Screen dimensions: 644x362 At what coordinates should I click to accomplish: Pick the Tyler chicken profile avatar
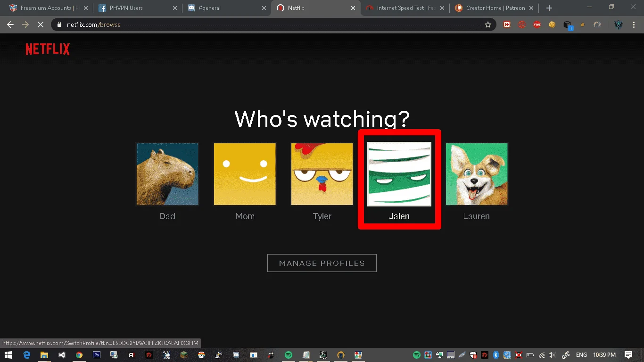(322, 174)
